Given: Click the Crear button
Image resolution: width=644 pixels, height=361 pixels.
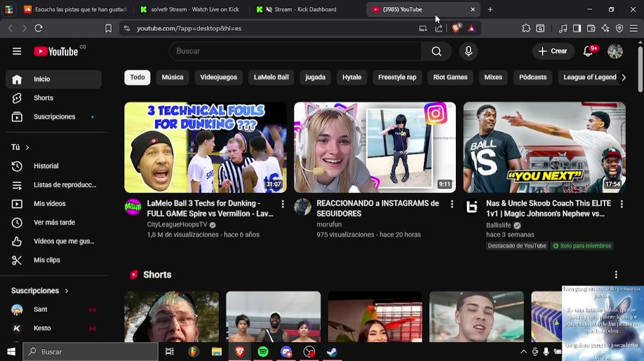Looking at the screenshot, I should [x=553, y=51].
